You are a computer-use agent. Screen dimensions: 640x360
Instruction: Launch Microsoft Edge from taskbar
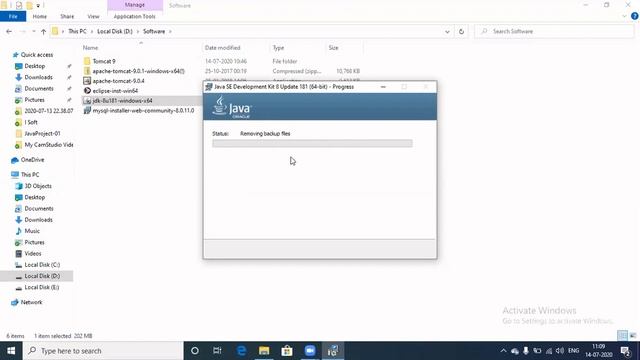pos(241,351)
